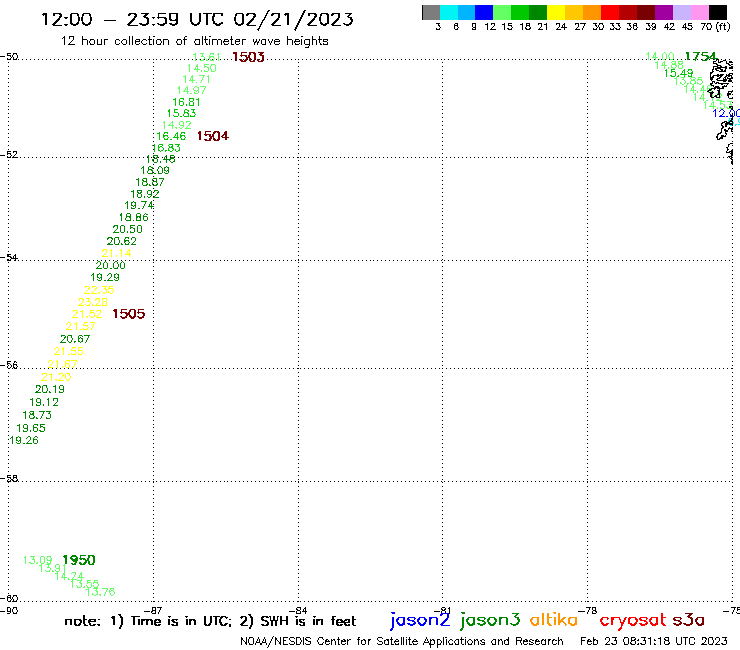Click the 16.46 reading beside 1504
Image resolution: width=740 pixels, height=650 pixels.
click(x=171, y=136)
